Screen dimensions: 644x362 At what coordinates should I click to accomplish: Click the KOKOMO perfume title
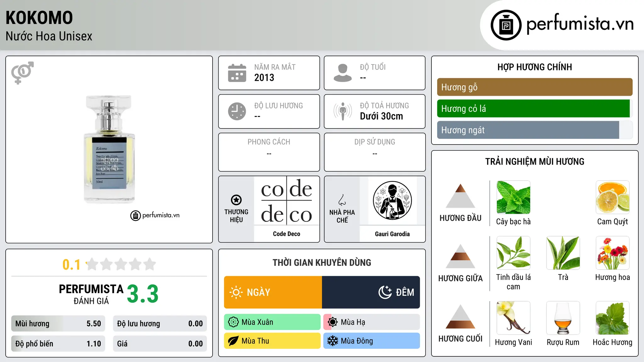coord(39,18)
